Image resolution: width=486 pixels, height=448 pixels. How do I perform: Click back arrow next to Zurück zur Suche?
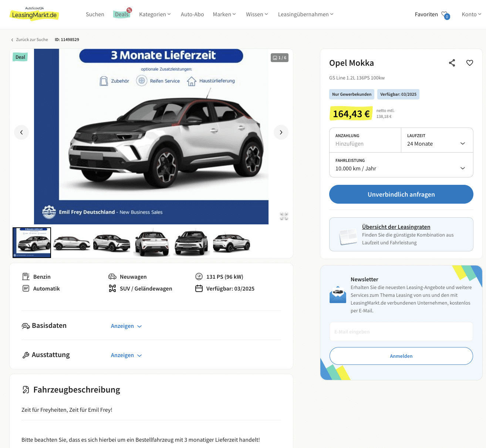coord(12,40)
